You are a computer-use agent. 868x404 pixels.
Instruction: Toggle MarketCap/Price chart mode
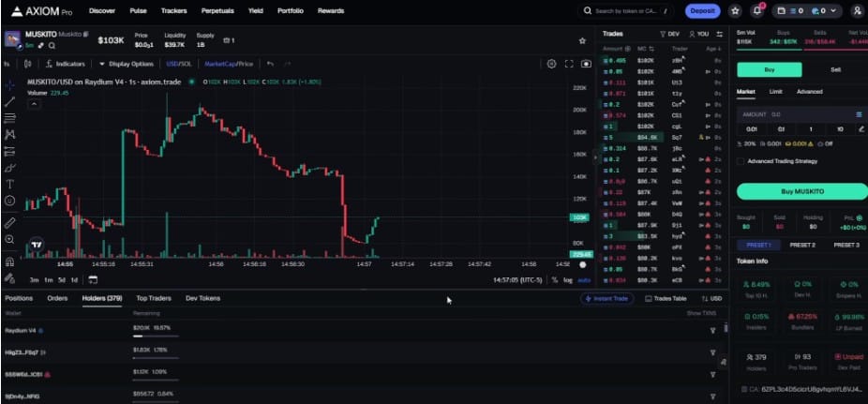point(229,64)
